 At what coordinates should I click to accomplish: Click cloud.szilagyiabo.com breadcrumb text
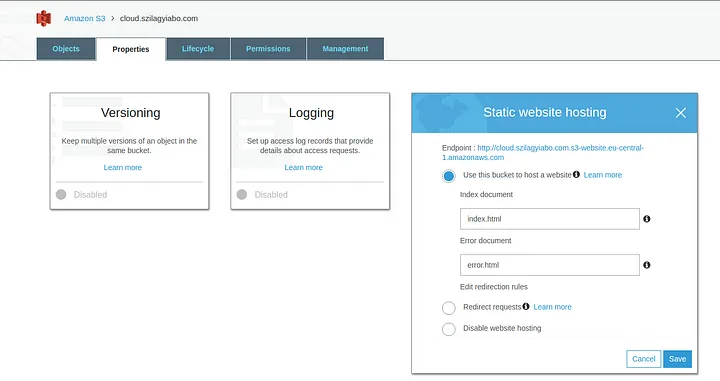tap(159, 18)
